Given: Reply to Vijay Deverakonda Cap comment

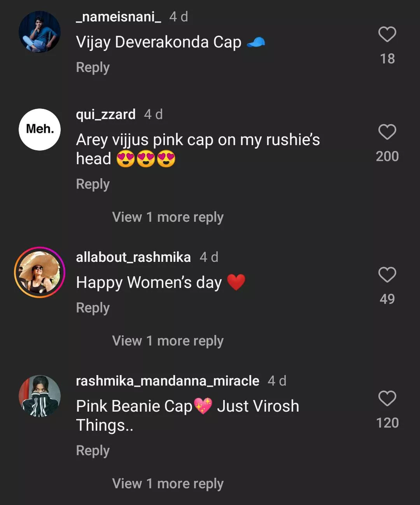Looking at the screenshot, I should pos(93,67).
